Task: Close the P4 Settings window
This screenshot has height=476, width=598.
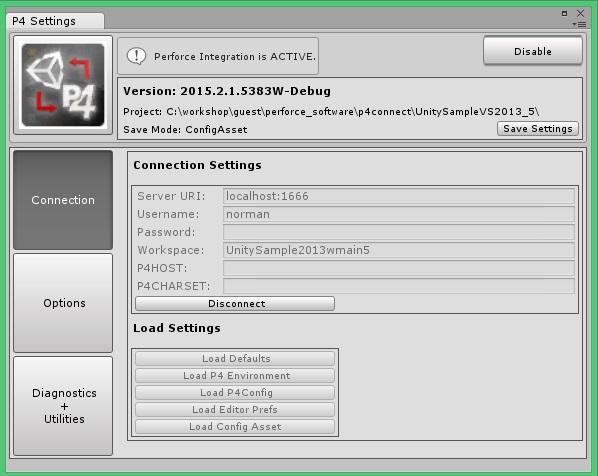Action: pyautogui.click(x=580, y=13)
